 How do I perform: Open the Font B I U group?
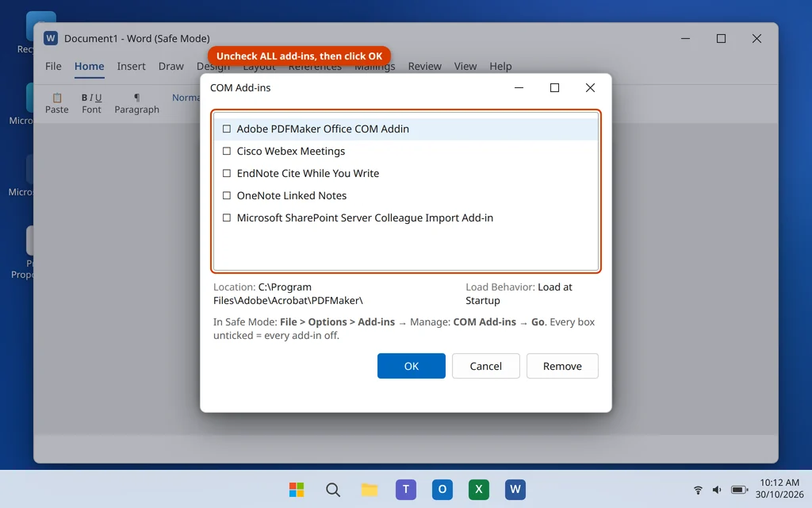(x=92, y=103)
